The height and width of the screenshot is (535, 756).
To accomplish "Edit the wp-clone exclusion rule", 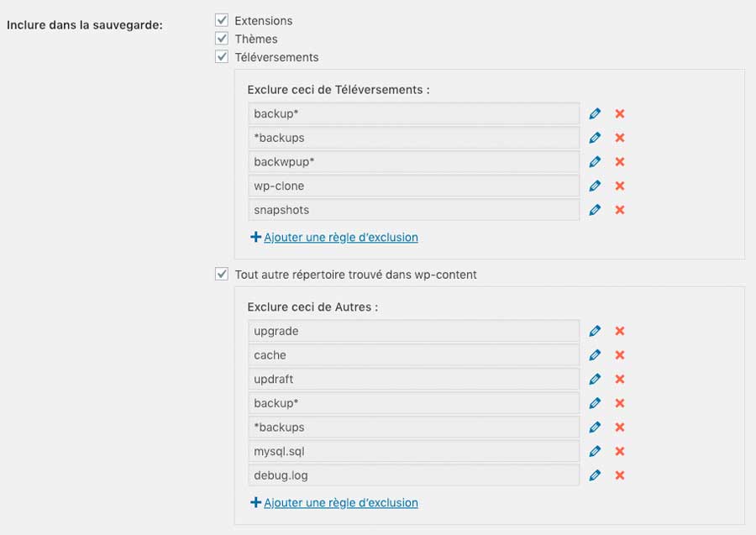I will 595,186.
